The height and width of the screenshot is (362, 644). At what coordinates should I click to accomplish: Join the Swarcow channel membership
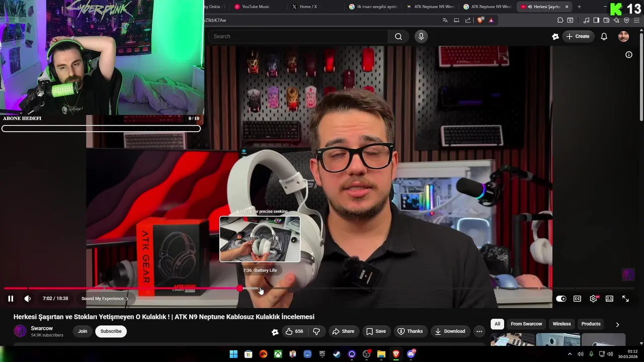[x=83, y=331]
